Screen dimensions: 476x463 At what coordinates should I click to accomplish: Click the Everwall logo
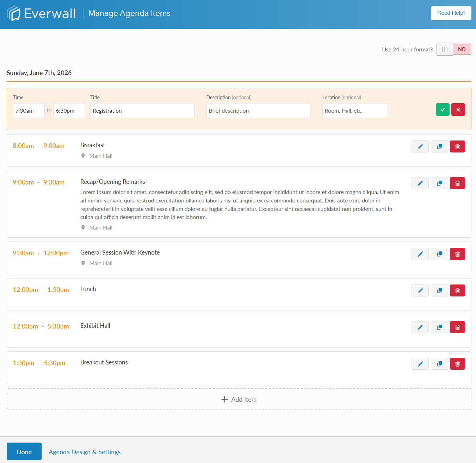41,13
